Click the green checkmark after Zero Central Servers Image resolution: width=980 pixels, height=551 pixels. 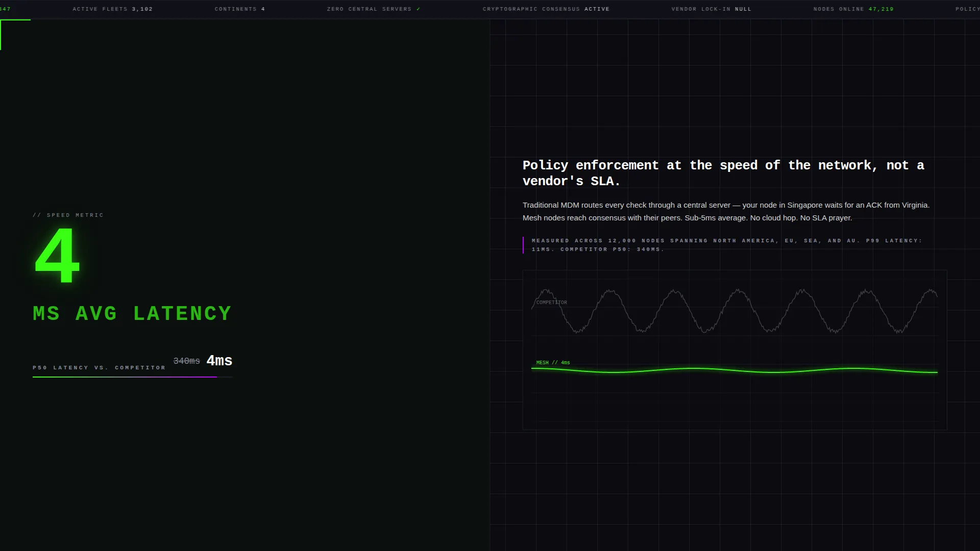click(419, 9)
